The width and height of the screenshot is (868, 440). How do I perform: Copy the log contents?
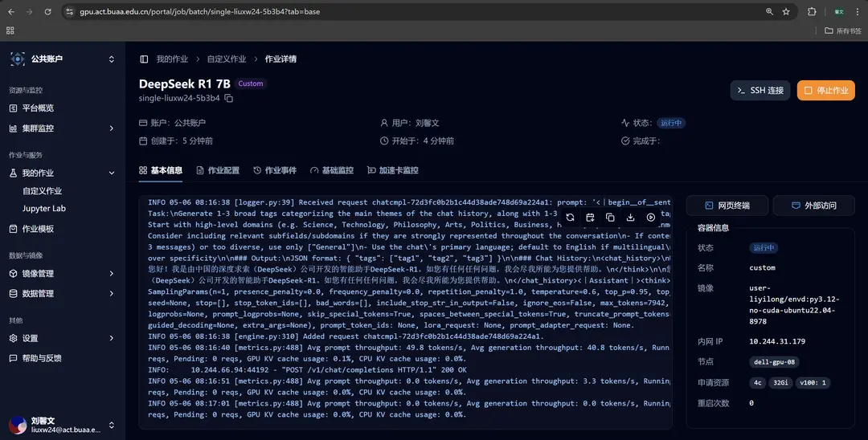click(x=610, y=218)
